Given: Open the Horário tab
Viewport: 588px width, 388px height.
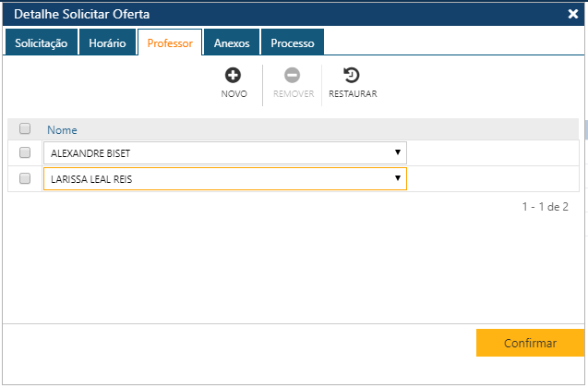Looking at the screenshot, I should (107, 42).
